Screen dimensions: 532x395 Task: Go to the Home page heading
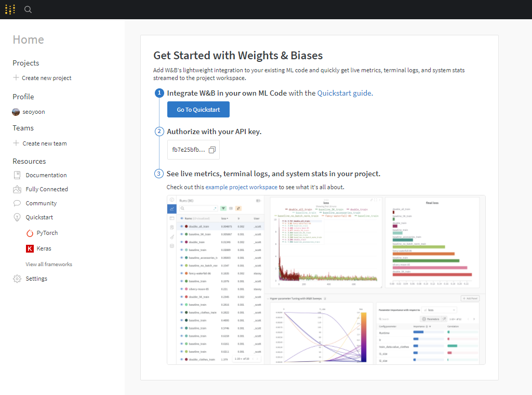coord(28,39)
